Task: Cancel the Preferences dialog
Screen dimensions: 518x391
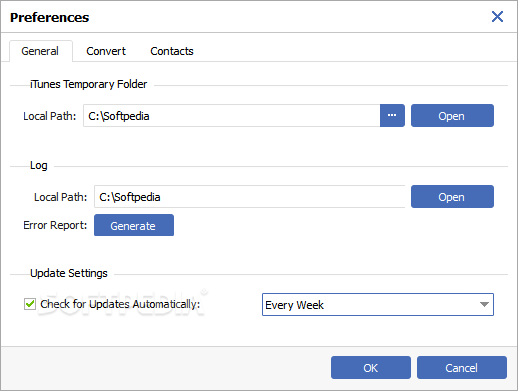Action: (x=462, y=367)
